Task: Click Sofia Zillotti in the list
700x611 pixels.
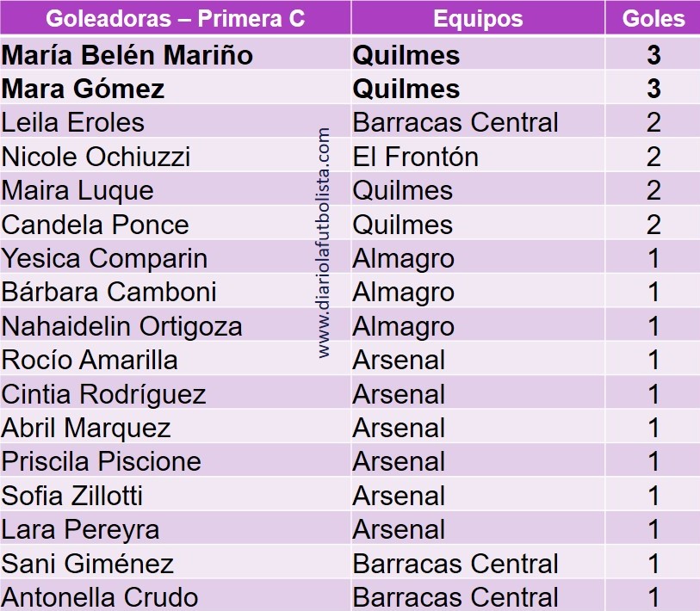Action: tap(72, 496)
